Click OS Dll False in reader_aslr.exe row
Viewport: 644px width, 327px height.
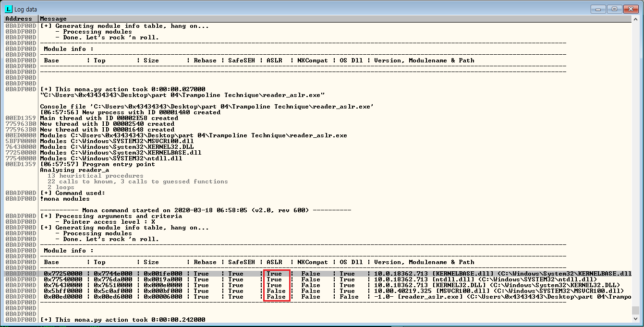point(349,297)
